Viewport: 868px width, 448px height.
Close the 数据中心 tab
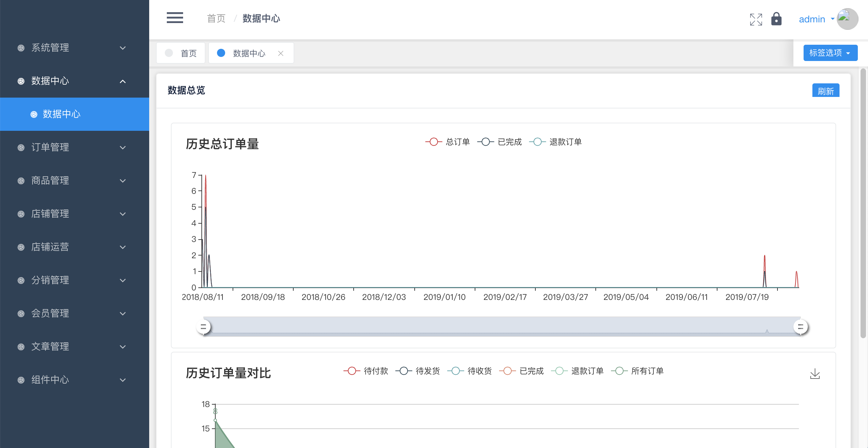coord(281,53)
